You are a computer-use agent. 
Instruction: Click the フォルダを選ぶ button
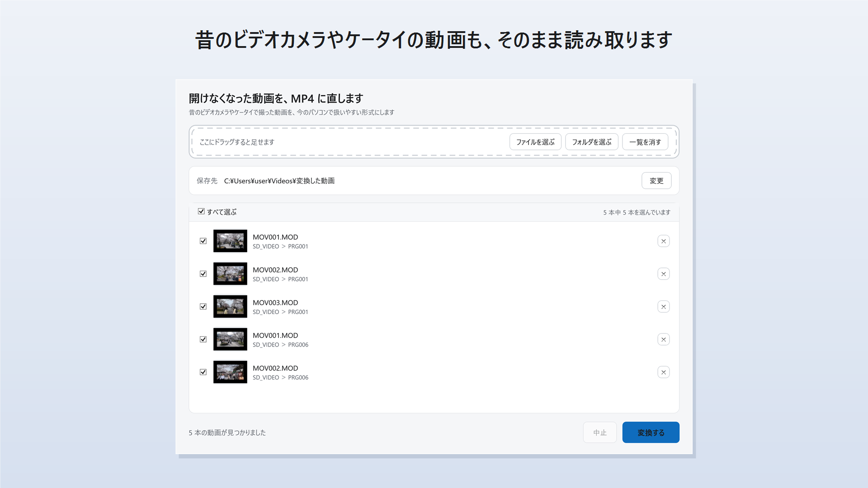pyautogui.click(x=591, y=142)
